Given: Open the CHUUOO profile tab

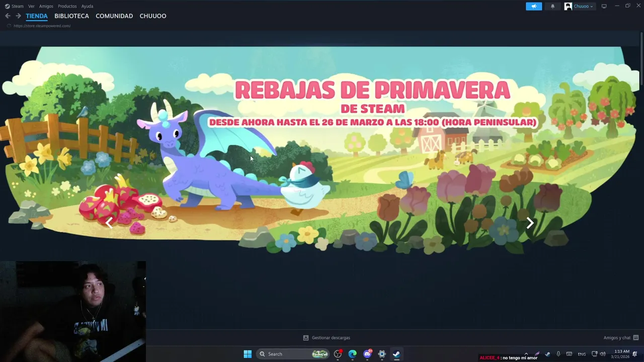Looking at the screenshot, I should point(153,16).
